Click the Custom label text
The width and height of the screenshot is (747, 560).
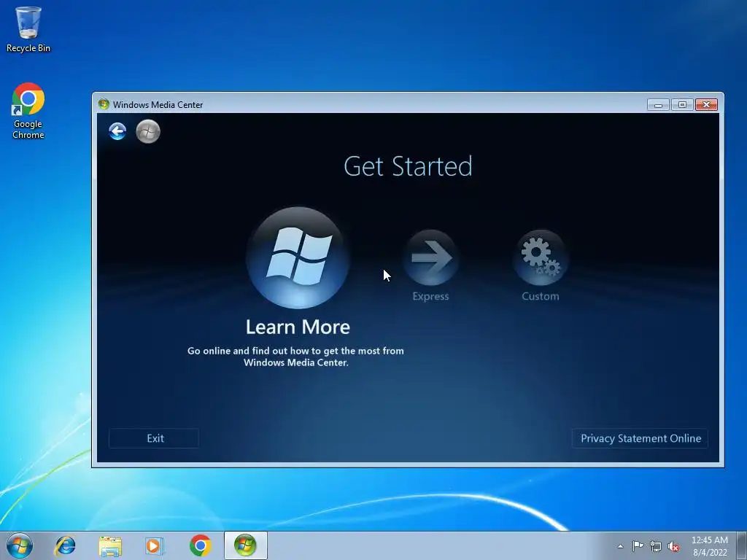point(541,296)
